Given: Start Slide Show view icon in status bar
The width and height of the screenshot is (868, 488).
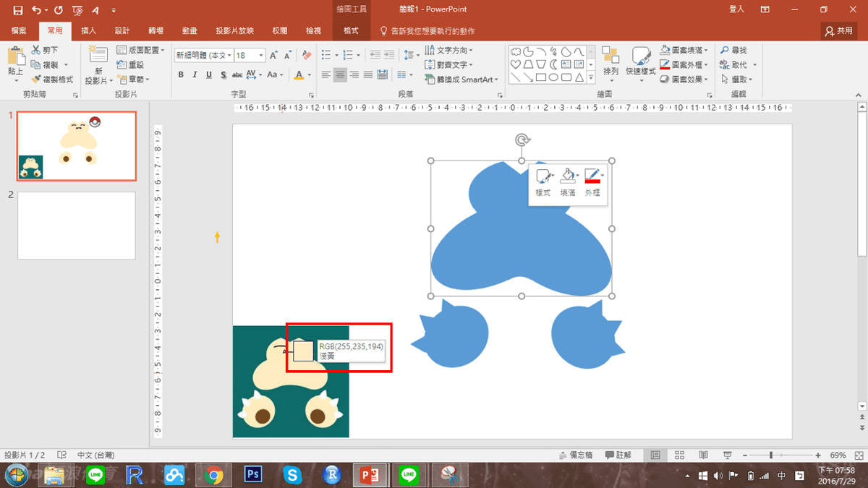Looking at the screenshot, I should point(728,455).
